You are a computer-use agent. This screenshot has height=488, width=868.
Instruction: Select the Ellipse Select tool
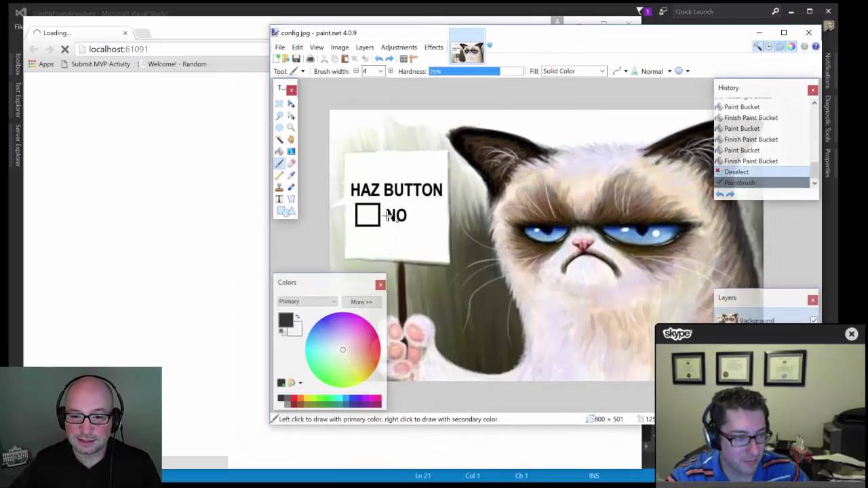point(279,127)
